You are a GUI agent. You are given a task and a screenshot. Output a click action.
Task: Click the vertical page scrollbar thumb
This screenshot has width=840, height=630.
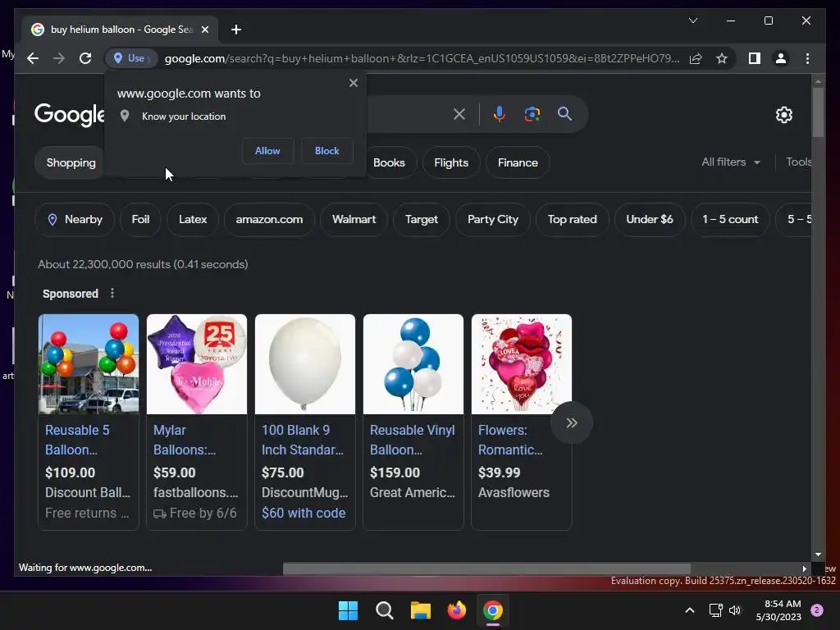(818, 112)
